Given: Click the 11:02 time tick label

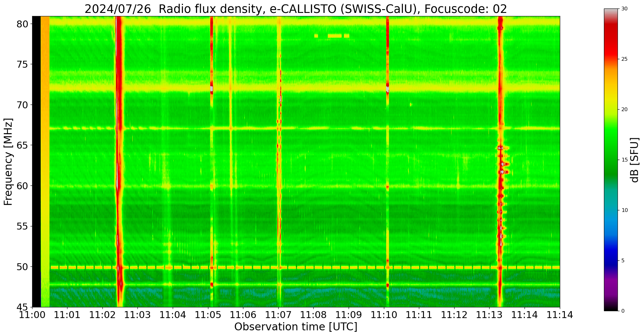Looking at the screenshot, I should 102,315.
